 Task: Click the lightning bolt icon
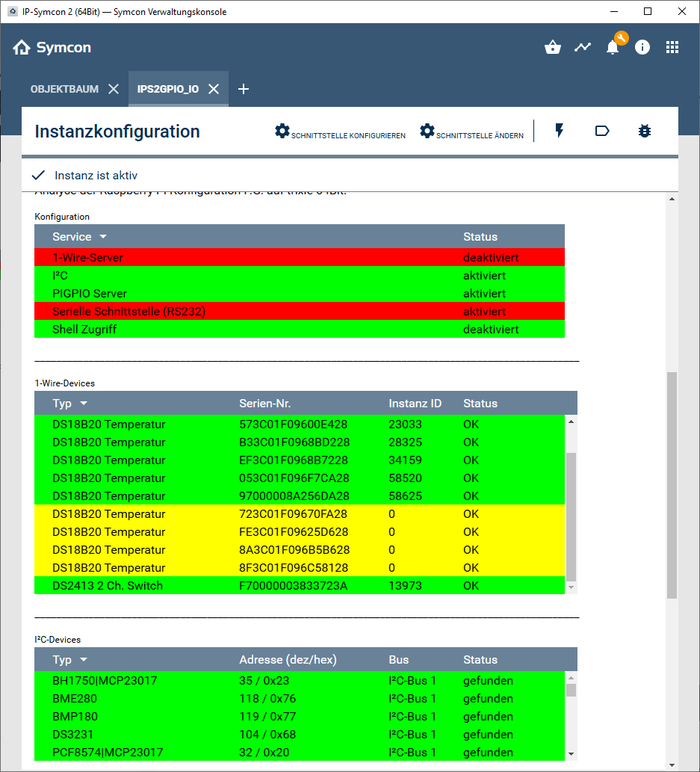[x=559, y=132]
